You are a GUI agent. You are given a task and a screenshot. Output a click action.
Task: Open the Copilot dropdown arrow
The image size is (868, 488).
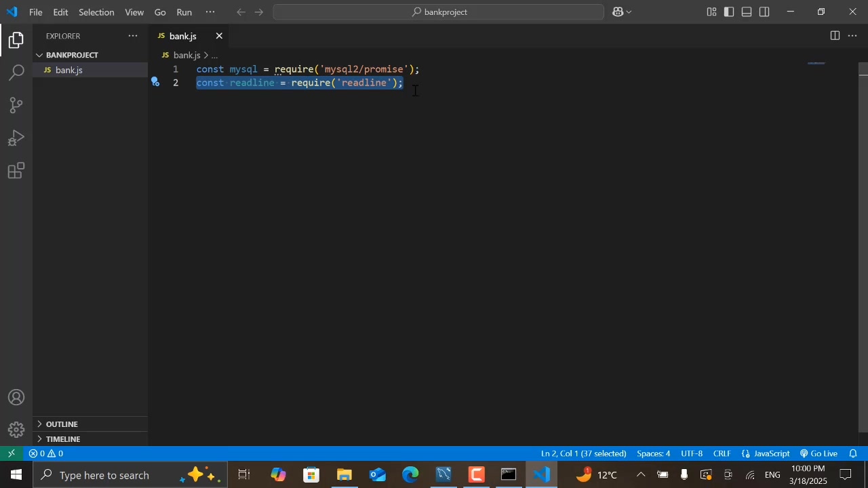click(629, 12)
